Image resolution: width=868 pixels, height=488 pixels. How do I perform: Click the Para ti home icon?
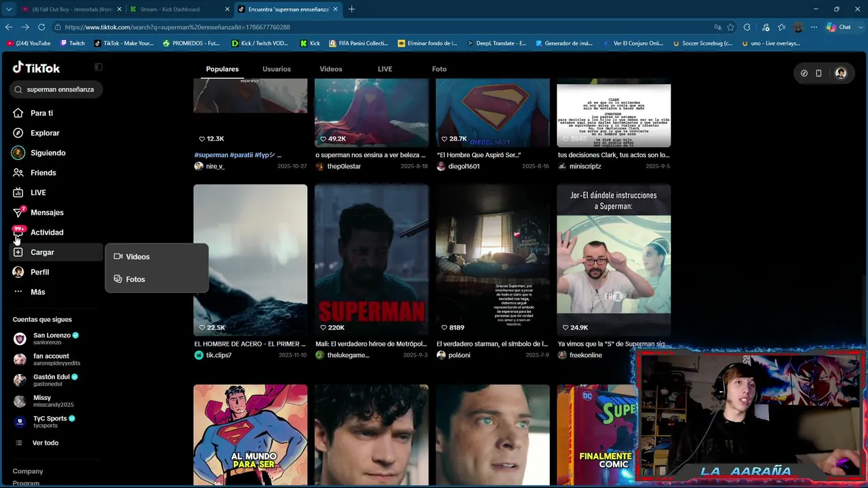(18, 113)
